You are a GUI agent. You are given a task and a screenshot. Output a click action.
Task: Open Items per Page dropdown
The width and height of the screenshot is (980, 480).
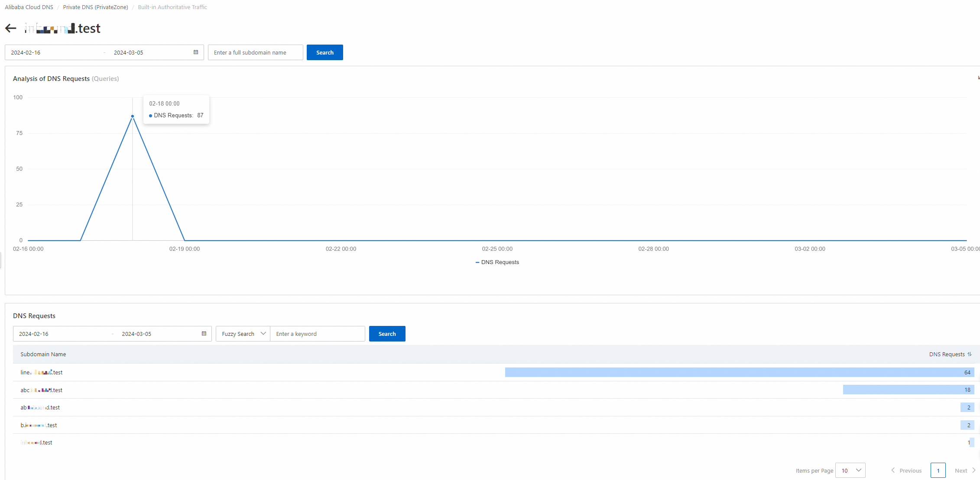[x=850, y=470]
